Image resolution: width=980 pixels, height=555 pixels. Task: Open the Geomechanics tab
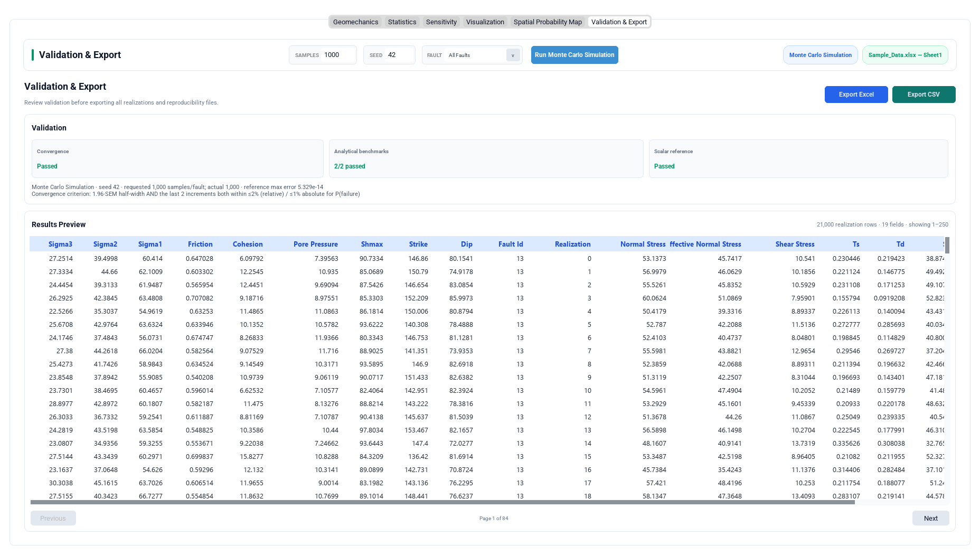[355, 22]
